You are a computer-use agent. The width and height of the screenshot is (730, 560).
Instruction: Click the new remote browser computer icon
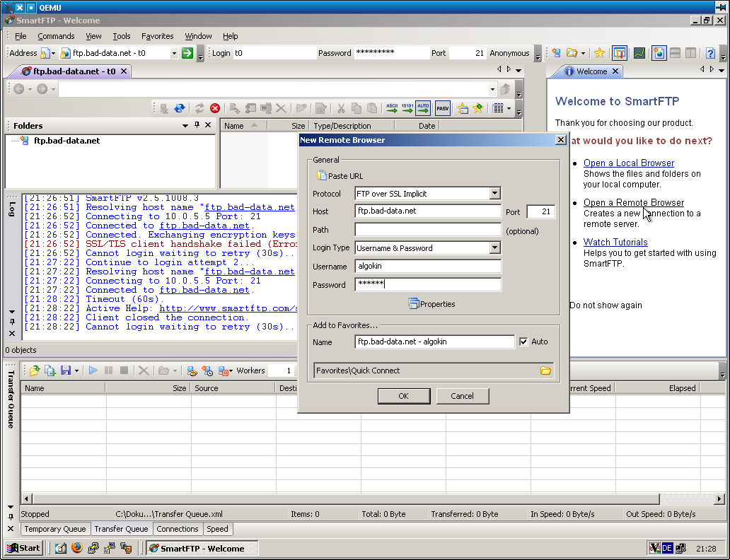click(x=557, y=53)
